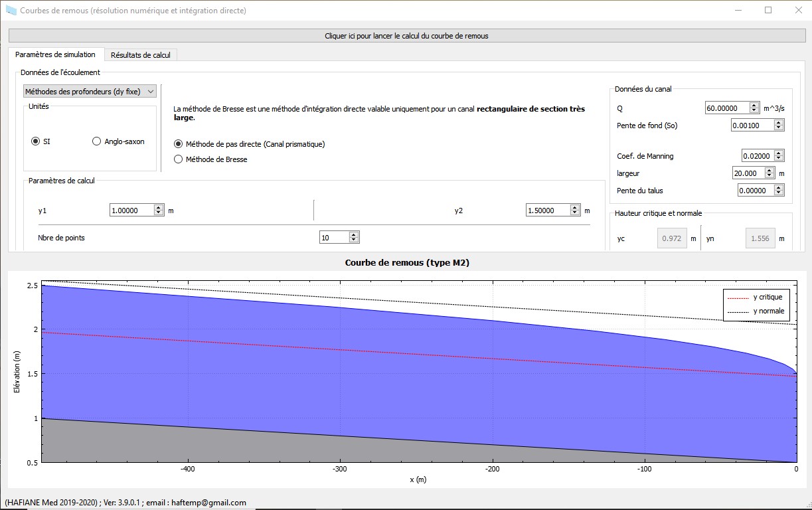Click the Pente de fond value field

[752, 126]
